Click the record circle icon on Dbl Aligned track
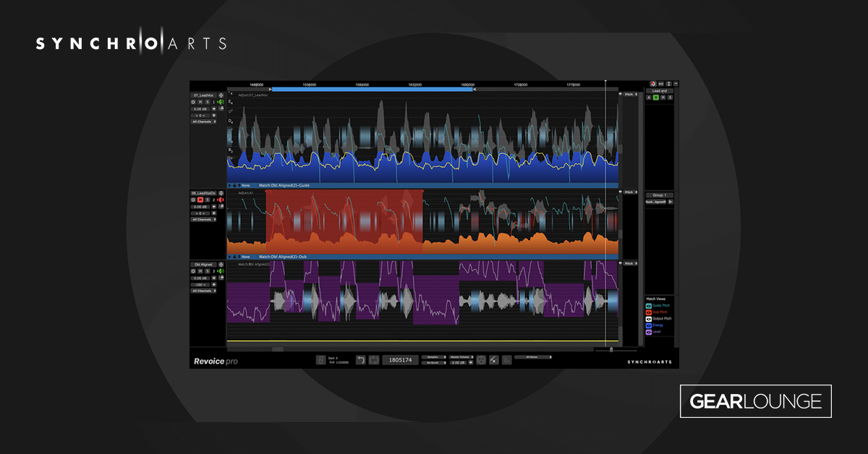Viewport: 868px width, 454px height. (193, 271)
